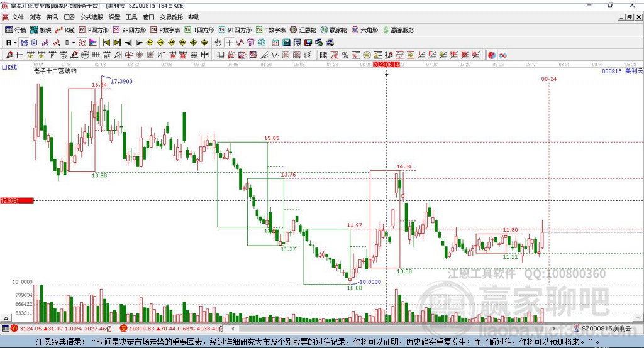The height and width of the screenshot is (348, 644).
Task: Click the 沪 index 3124.05 status entry
Action: click(x=61, y=329)
